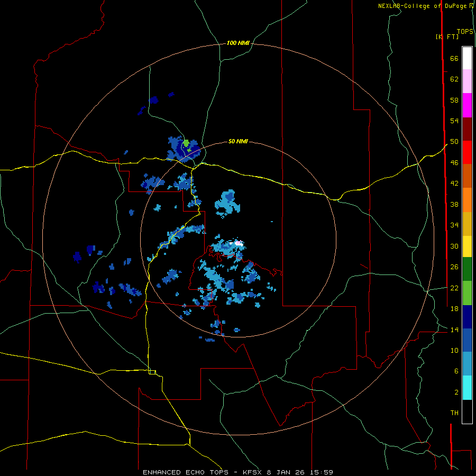Select the legend value 6

click(456, 371)
